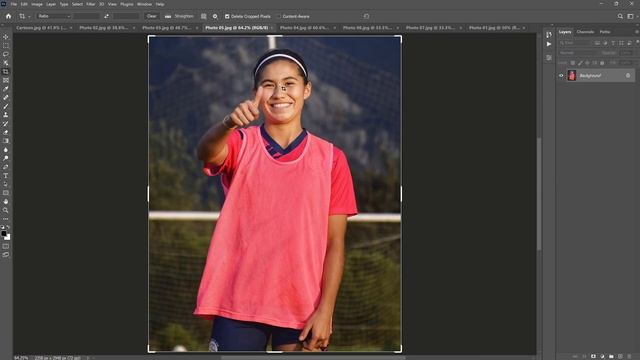This screenshot has height=360, width=640.
Task: Switch to the Paths tab
Action: coord(605,32)
